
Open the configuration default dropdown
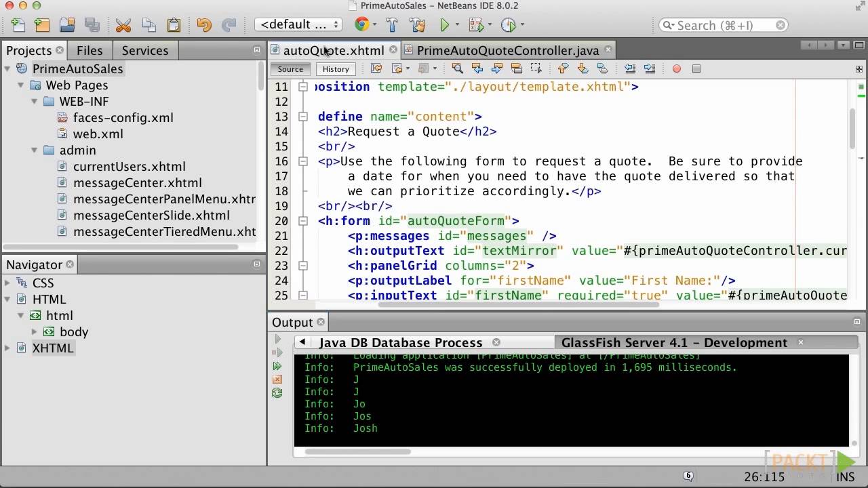pyautogui.click(x=298, y=25)
